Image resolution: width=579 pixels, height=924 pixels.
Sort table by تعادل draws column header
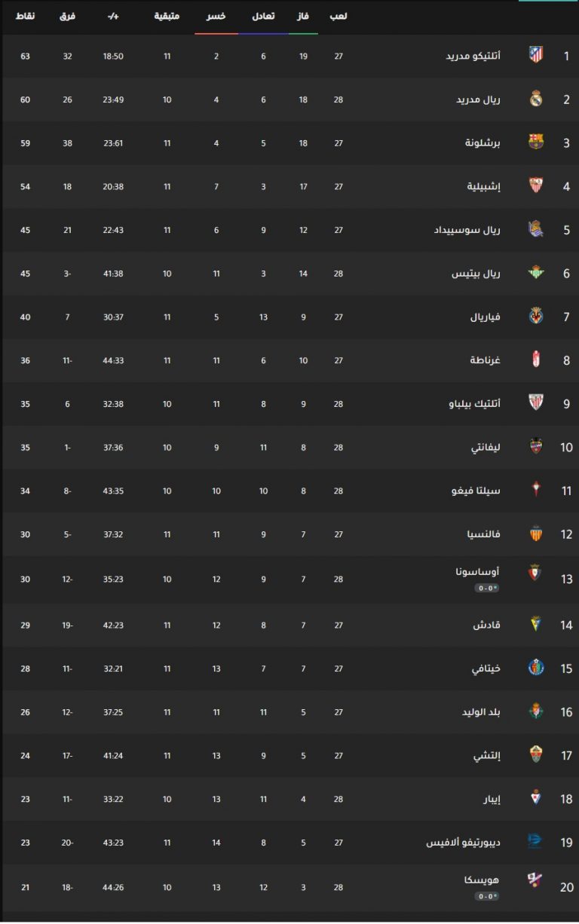[263, 16]
